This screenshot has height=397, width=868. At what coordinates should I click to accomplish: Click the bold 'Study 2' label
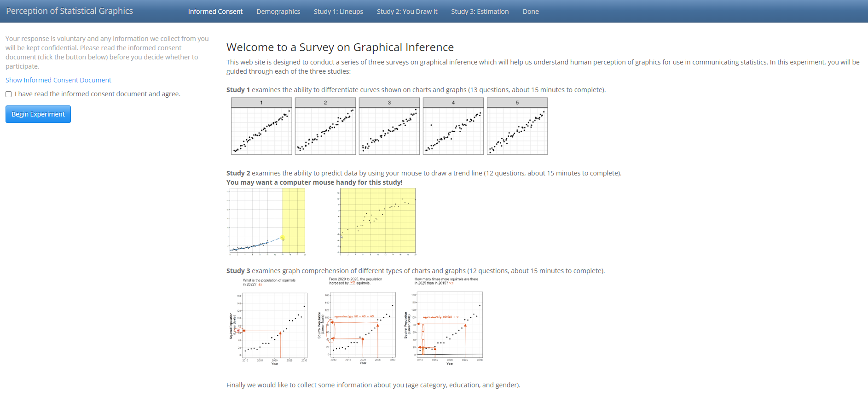(238, 173)
